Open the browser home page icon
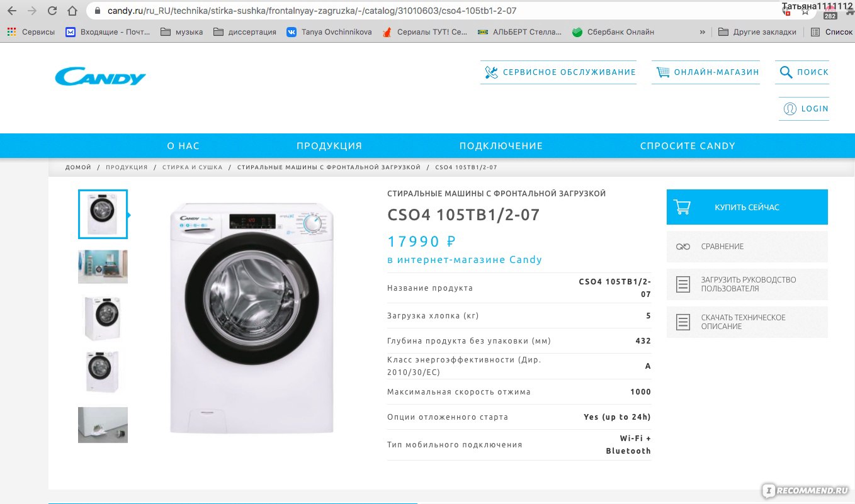 click(x=73, y=11)
